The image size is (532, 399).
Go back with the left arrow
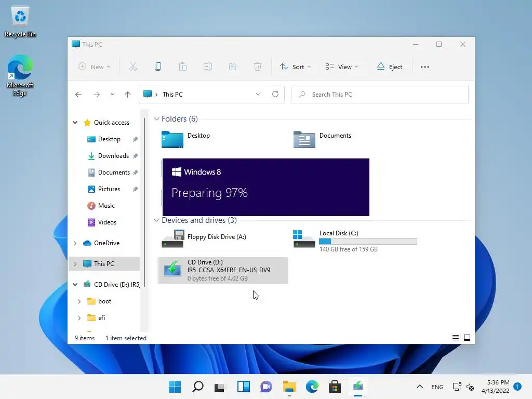(78, 95)
